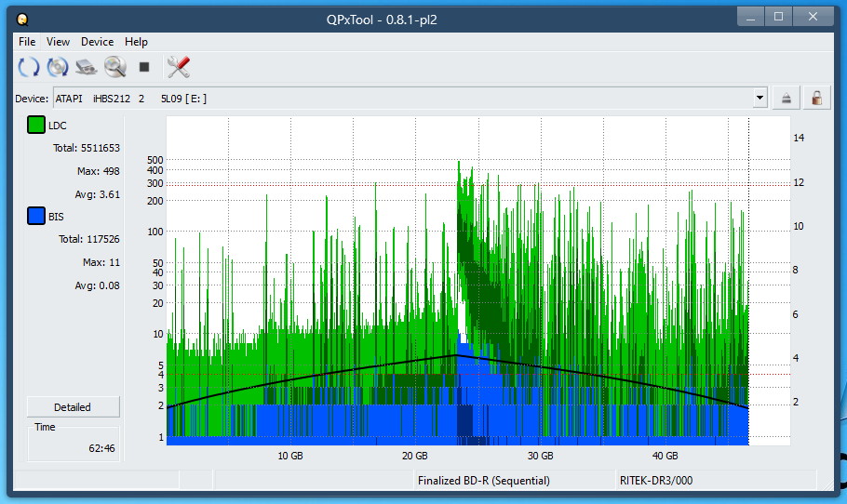Click the Finalized BD-R status bar field

tap(484, 481)
